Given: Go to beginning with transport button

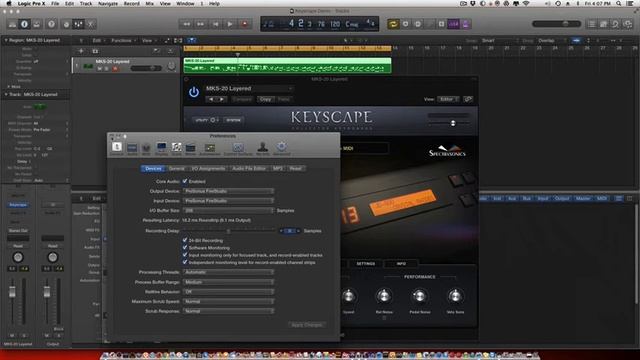Looking at the screenshot, I should [x=216, y=24].
